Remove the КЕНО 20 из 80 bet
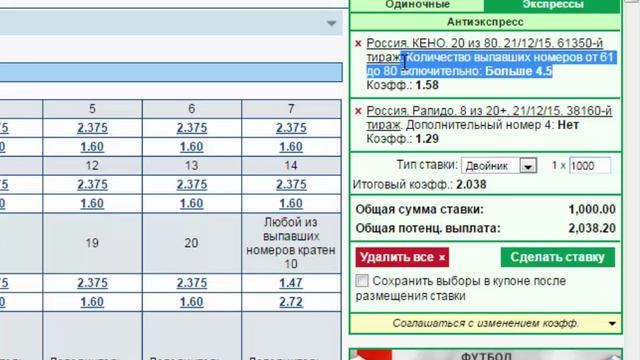The image size is (640, 360). 358,43
